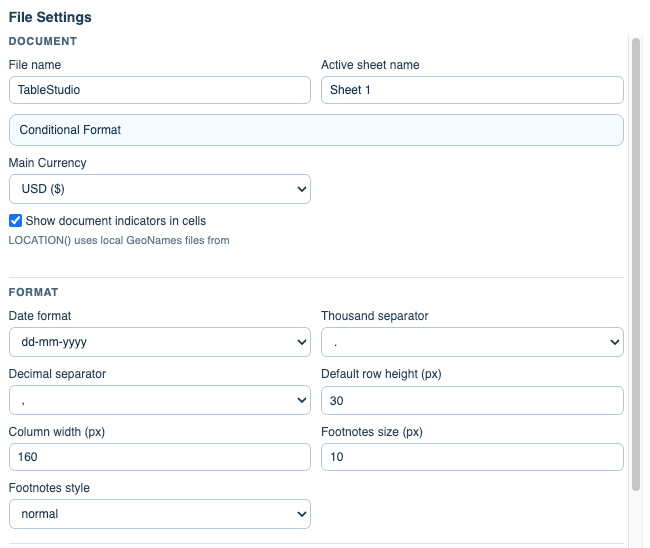Click the Decimal separator label
Viewport: 650px width, 548px height.
tap(57, 374)
